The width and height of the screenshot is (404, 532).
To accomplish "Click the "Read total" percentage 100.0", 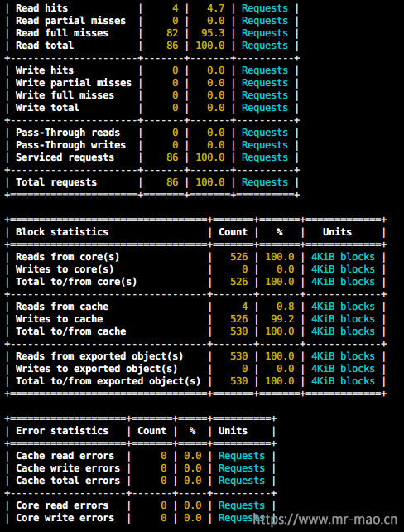I will tap(210, 46).
